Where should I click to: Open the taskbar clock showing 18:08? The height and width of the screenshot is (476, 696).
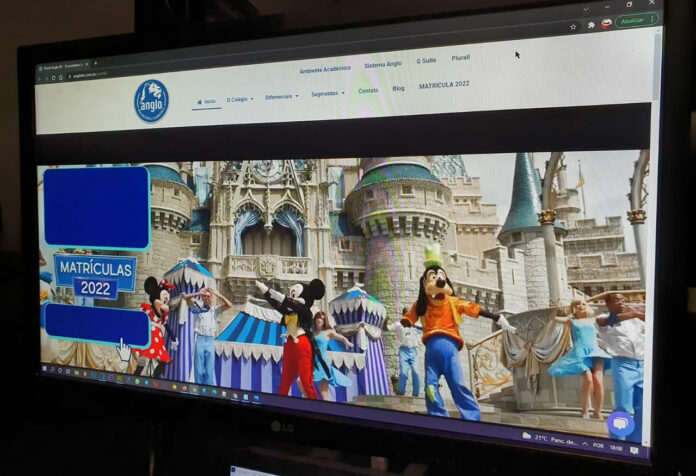point(616,448)
